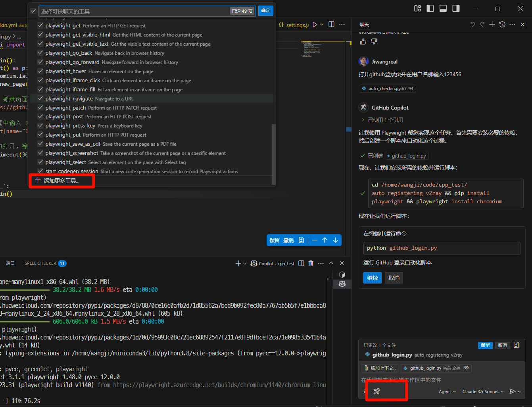This screenshot has width=532, height=407.
Task: Select the Copilot terminal in terminal list
Action: (x=342, y=284)
